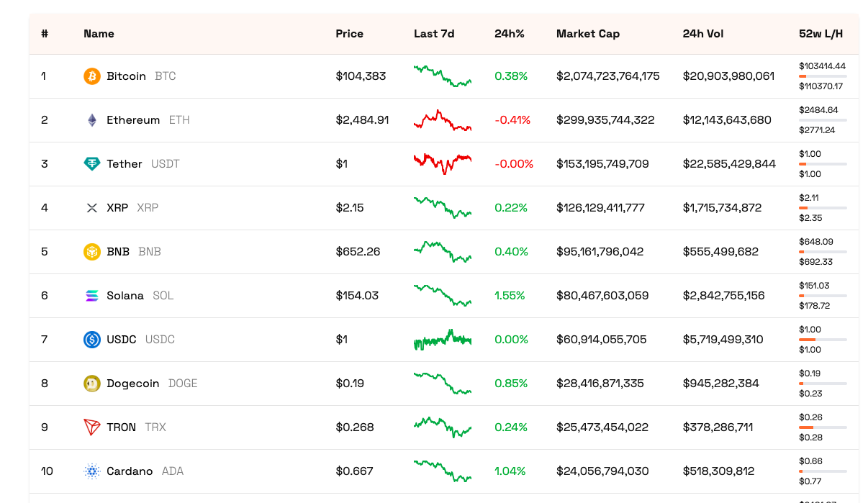Click the USDC blue logo icon
Viewport: 868px width, 503px height.
tap(92, 340)
